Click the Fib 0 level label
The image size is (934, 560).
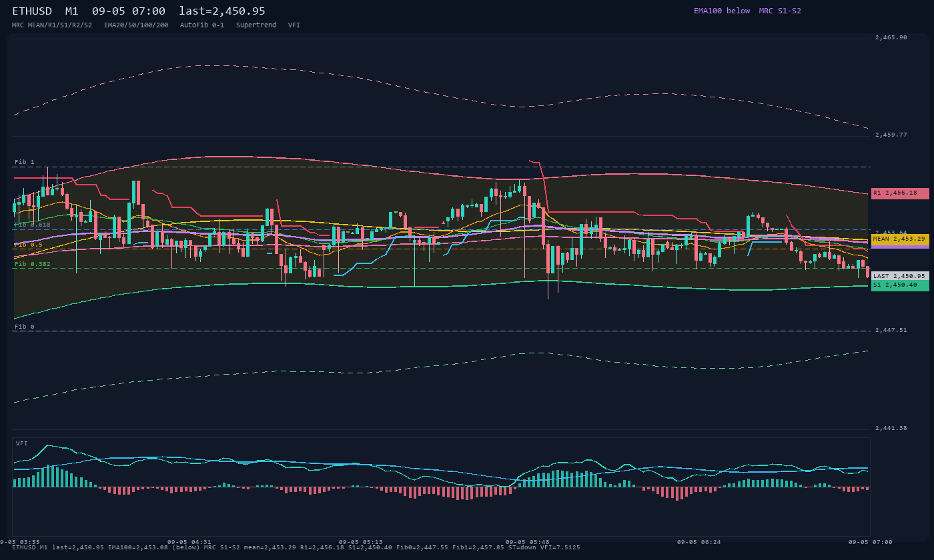pyautogui.click(x=25, y=327)
